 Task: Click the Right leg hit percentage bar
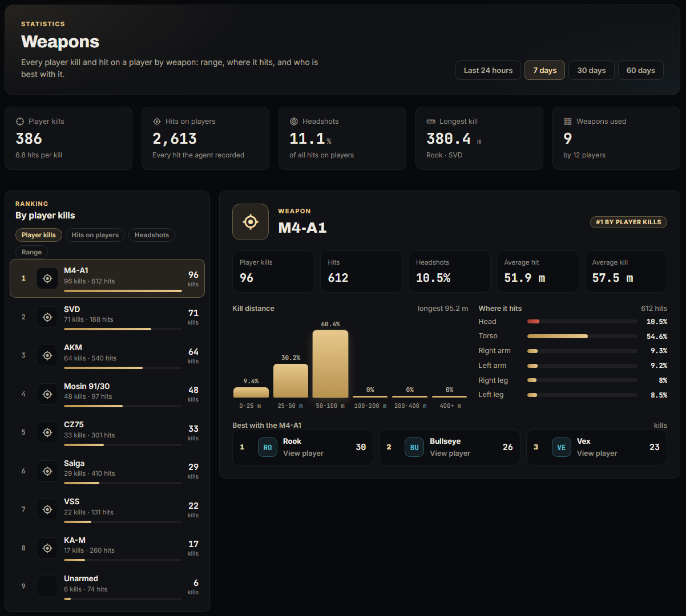pos(582,380)
